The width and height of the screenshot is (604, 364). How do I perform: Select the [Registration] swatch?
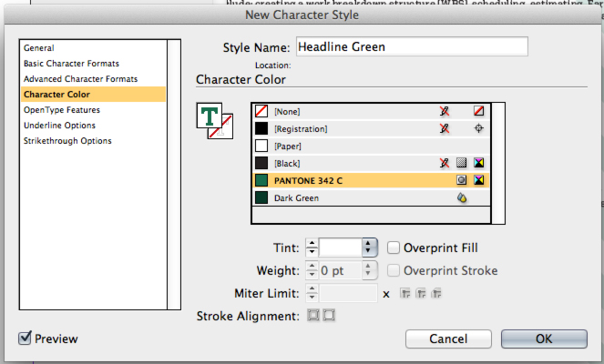click(371, 129)
